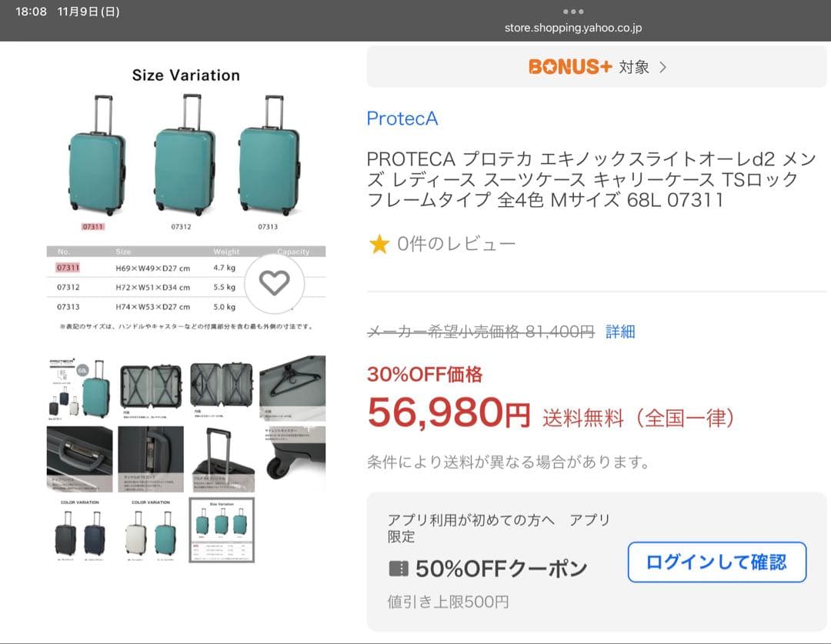Select the hanger close-up thumbnail
The image size is (831, 644).
click(x=293, y=387)
